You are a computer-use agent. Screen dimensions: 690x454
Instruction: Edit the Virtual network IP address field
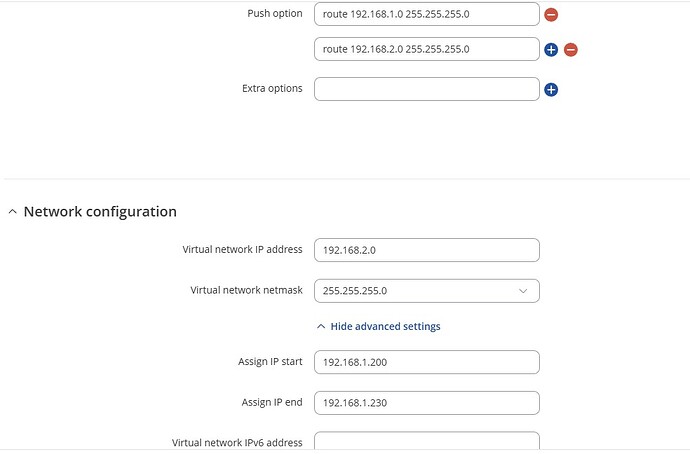[427, 250]
